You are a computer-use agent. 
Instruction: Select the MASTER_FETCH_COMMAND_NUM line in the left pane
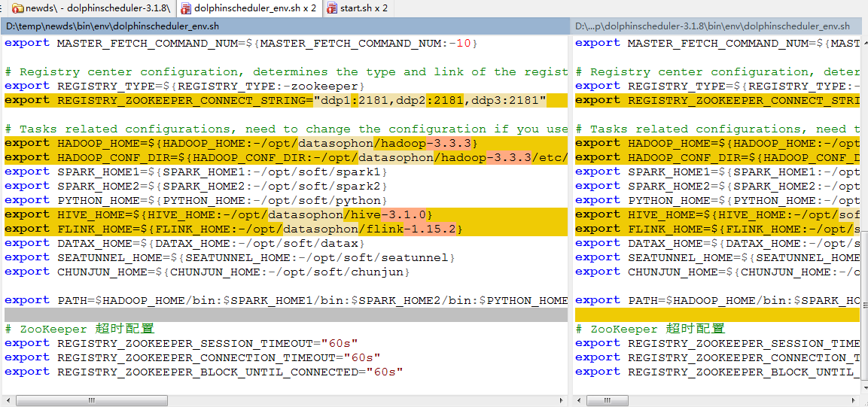click(242, 43)
